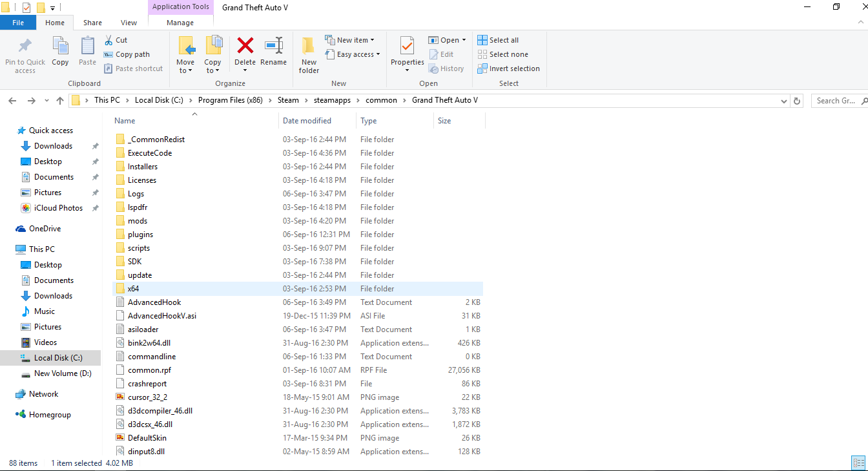Select the cursor_32_2 PNG image
868x471 pixels.
coord(298,397)
